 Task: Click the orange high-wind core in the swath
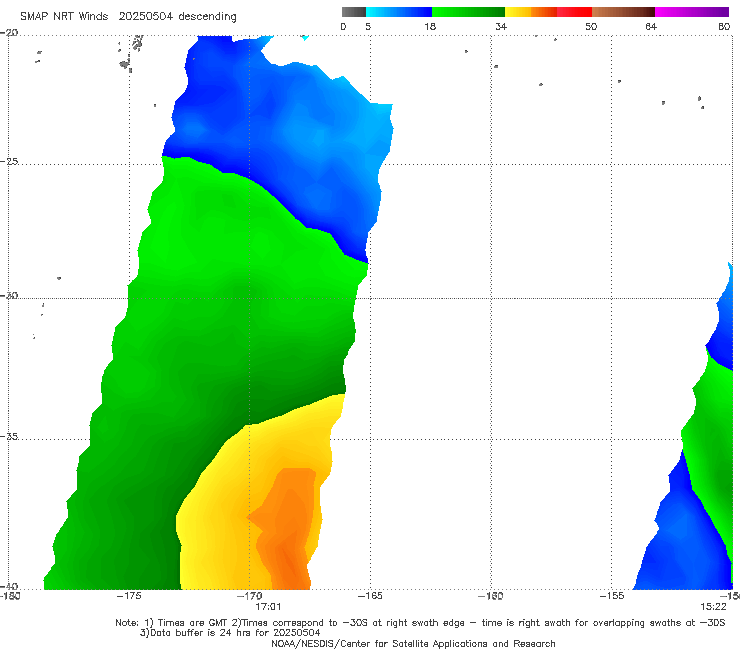tap(290, 524)
